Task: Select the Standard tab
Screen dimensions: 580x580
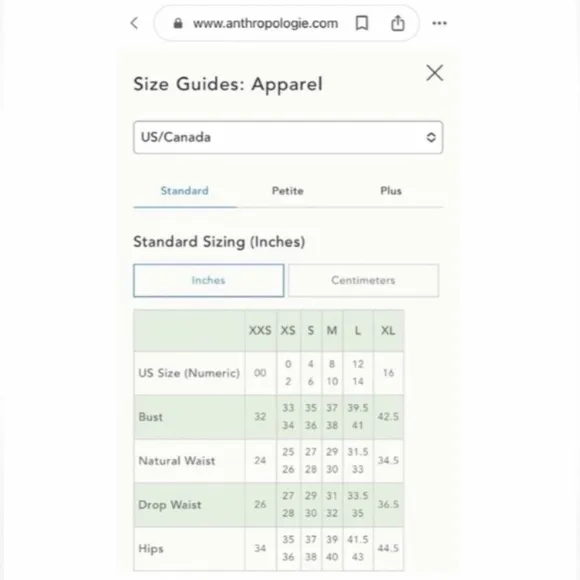Action: [x=185, y=191]
